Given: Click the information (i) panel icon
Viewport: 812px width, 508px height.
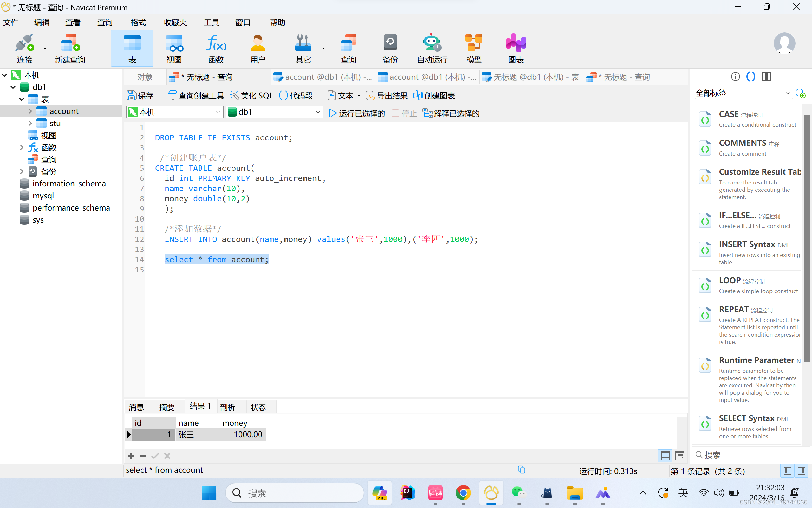Looking at the screenshot, I should click(735, 77).
